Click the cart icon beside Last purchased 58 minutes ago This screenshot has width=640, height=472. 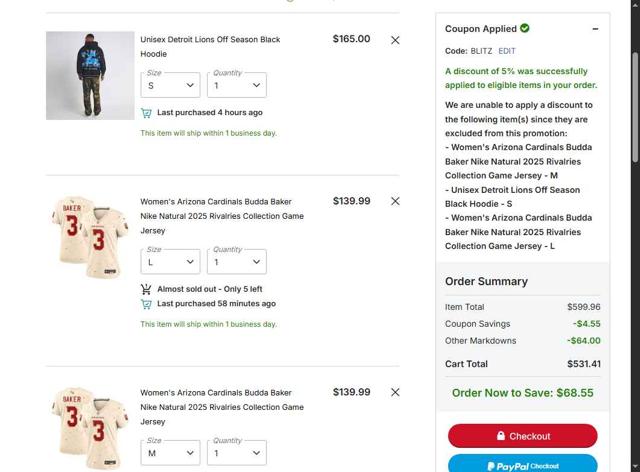pos(147,304)
